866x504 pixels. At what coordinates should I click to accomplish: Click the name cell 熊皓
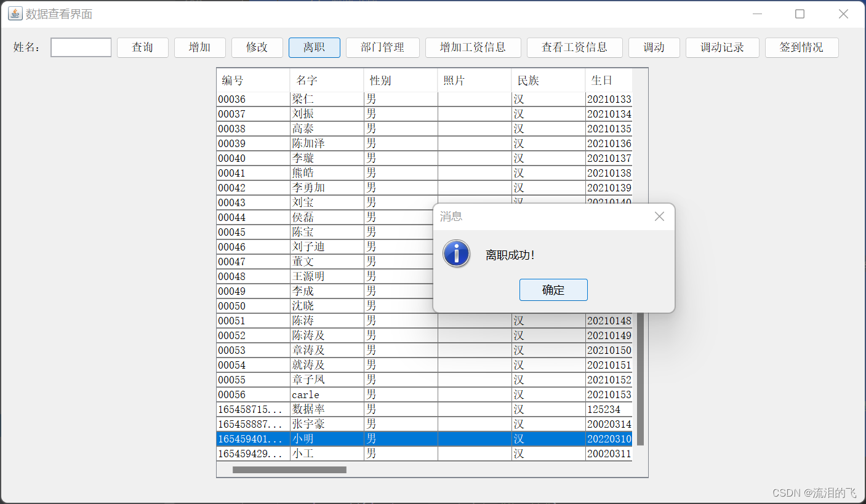327,173
